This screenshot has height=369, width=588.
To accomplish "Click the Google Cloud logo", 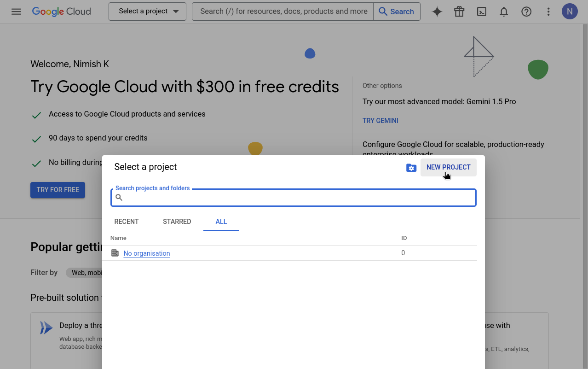I will (x=61, y=12).
